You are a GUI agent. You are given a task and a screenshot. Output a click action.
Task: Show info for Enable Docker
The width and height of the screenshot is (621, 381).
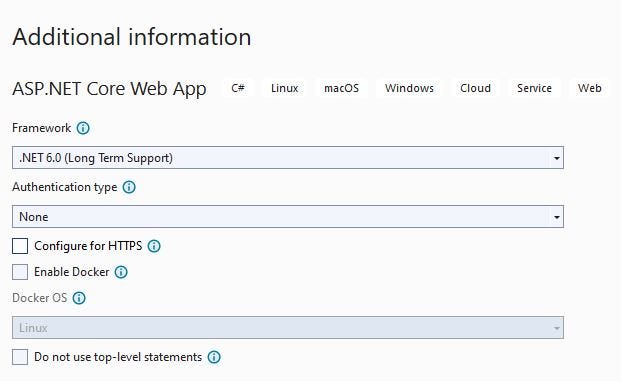click(121, 272)
